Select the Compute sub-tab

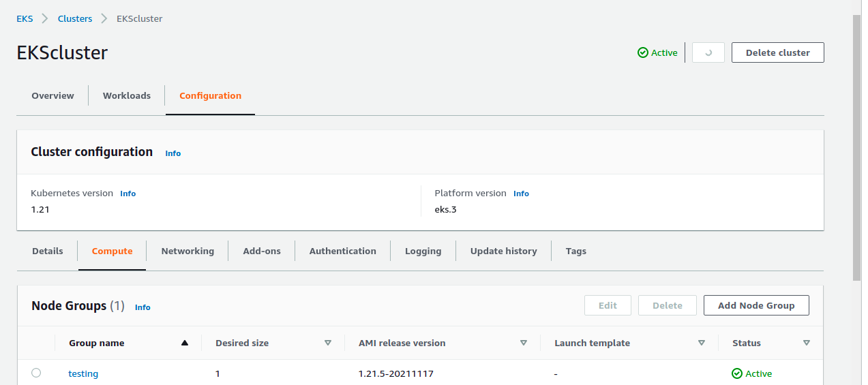click(112, 251)
